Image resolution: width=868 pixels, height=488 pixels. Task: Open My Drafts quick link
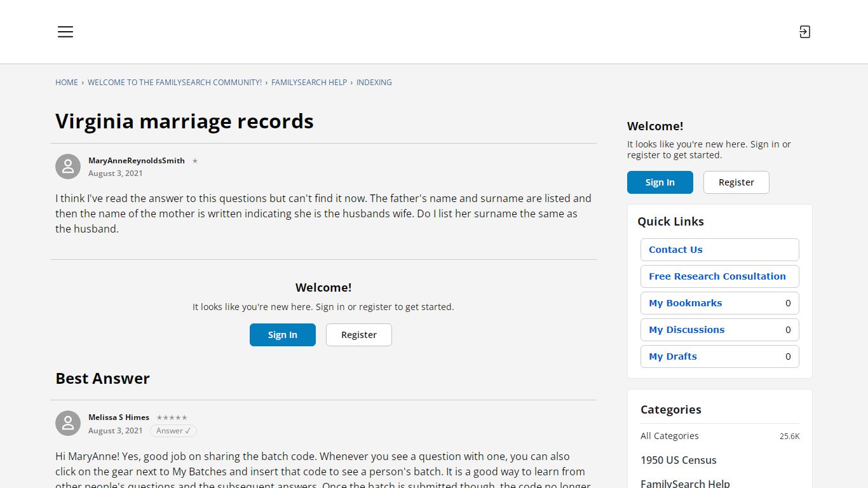720,356
